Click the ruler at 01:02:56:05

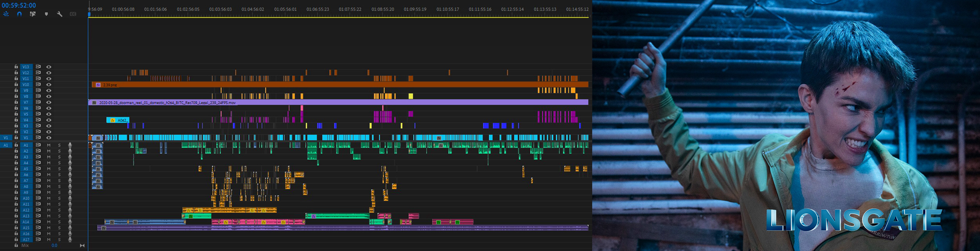coord(188,9)
